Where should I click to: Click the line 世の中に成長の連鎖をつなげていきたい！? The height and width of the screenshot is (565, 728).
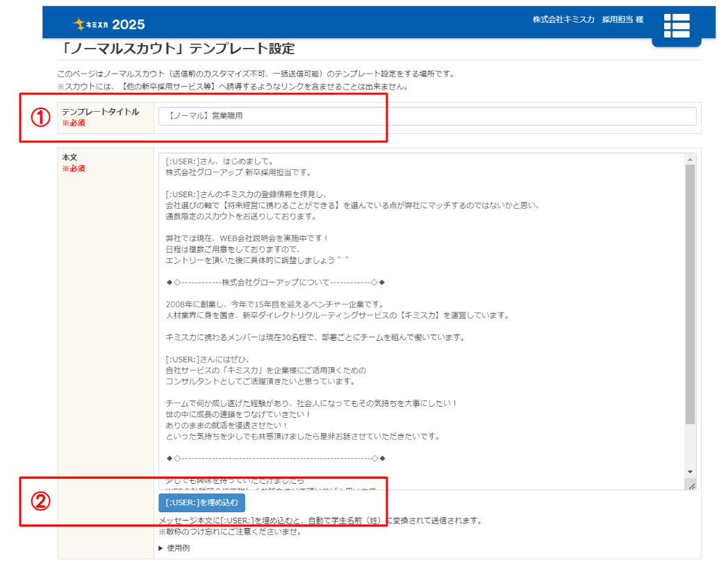point(238,414)
